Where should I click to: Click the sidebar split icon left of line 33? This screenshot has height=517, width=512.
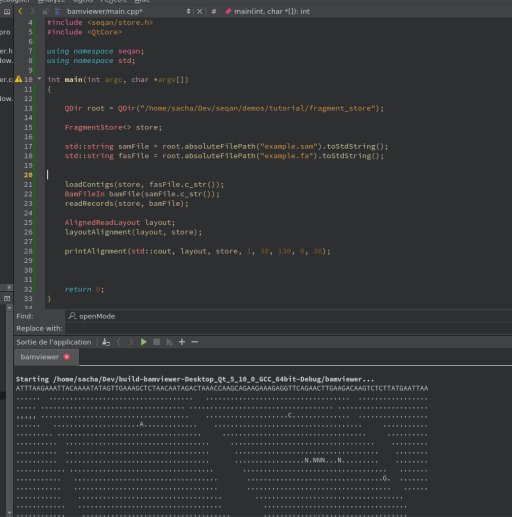pos(7,299)
